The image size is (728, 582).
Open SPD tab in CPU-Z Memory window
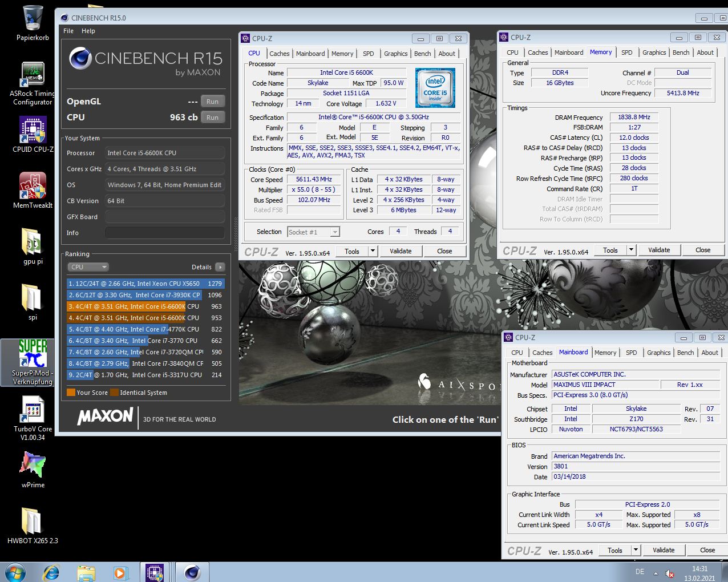(627, 52)
